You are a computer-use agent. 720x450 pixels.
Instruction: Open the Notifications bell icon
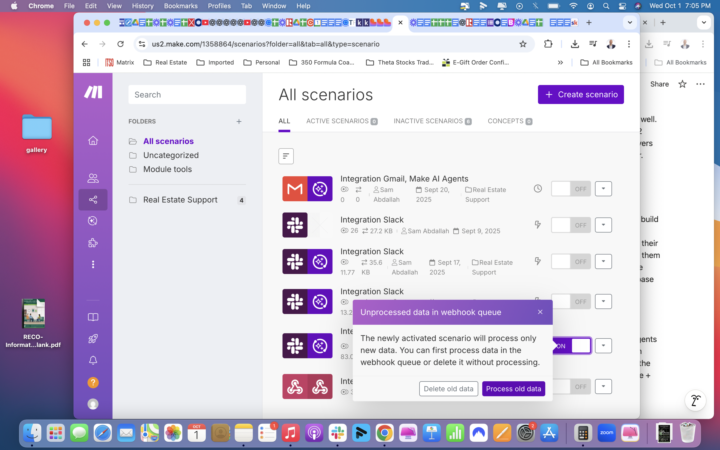click(x=93, y=360)
